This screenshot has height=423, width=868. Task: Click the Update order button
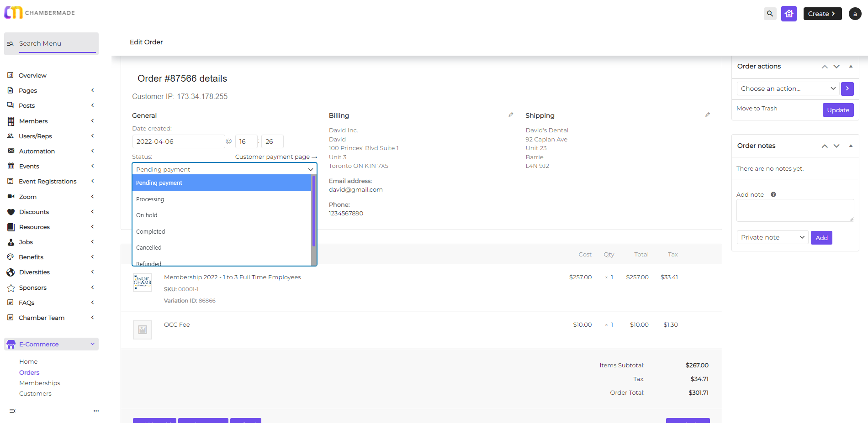pyautogui.click(x=838, y=110)
